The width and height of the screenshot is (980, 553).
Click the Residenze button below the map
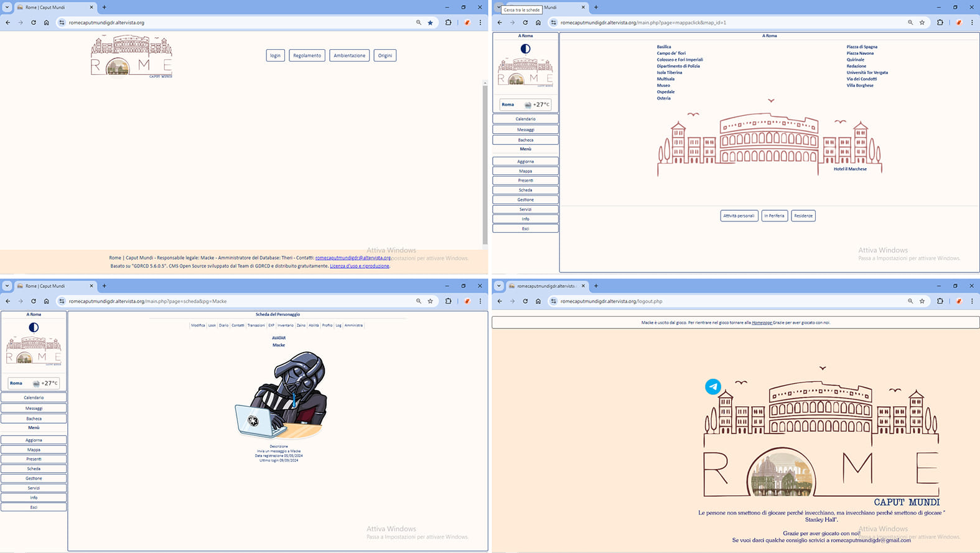(803, 216)
